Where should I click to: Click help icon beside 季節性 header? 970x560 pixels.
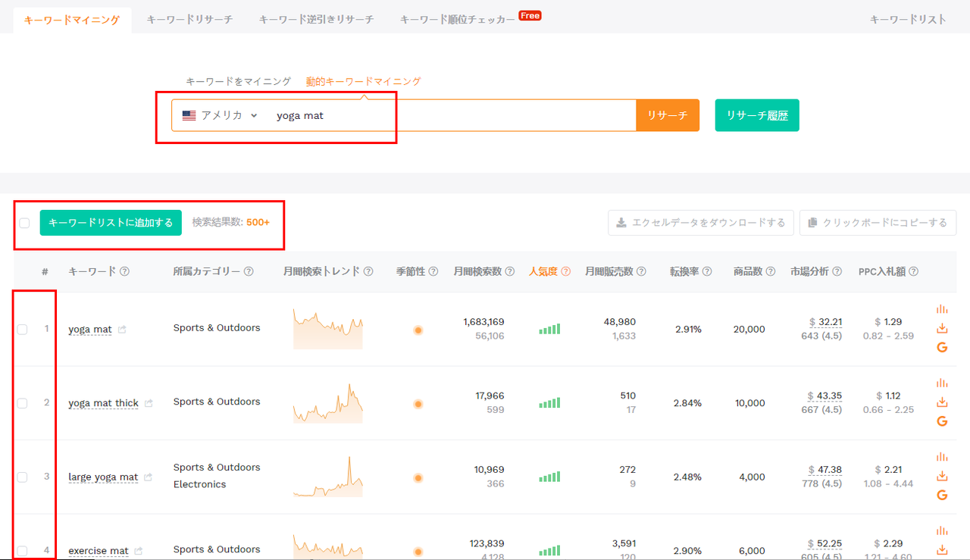pyautogui.click(x=433, y=271)
